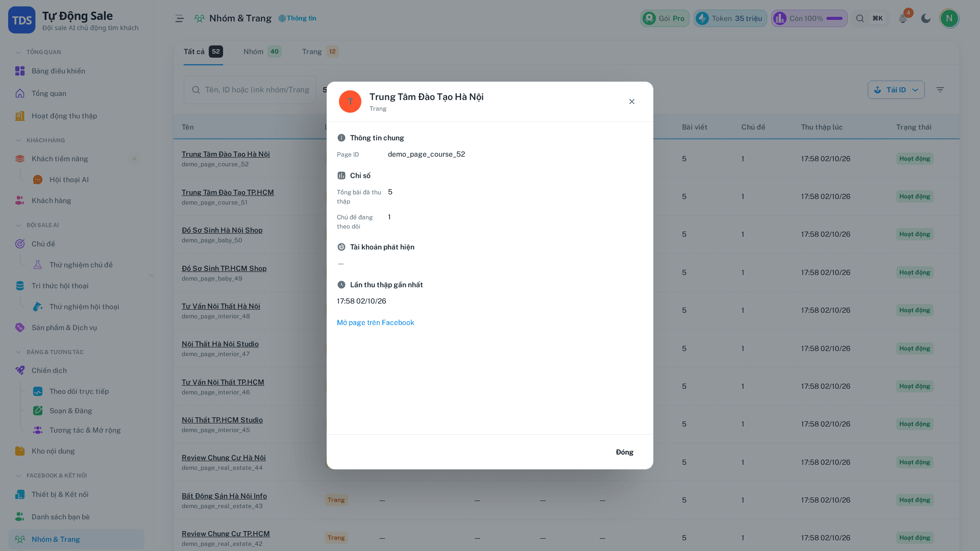Open Tri thức hội thoại
Screen dimensions: 980x551
(x=76, y=286)
